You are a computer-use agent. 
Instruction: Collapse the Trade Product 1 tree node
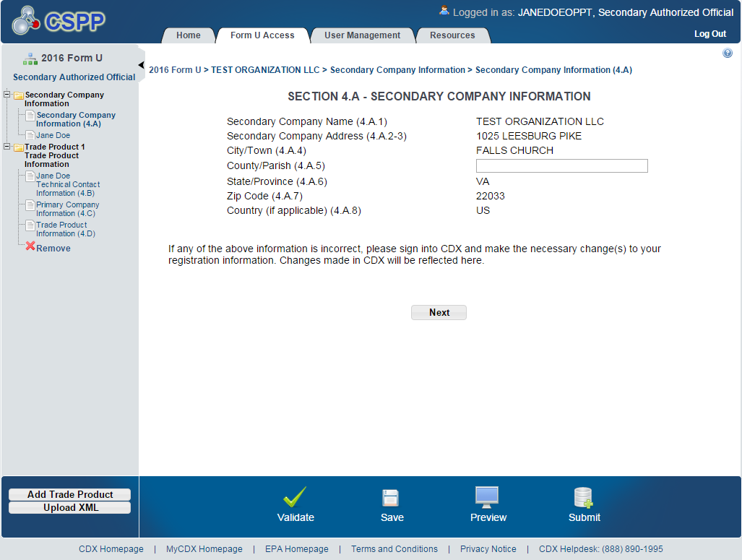7,147
